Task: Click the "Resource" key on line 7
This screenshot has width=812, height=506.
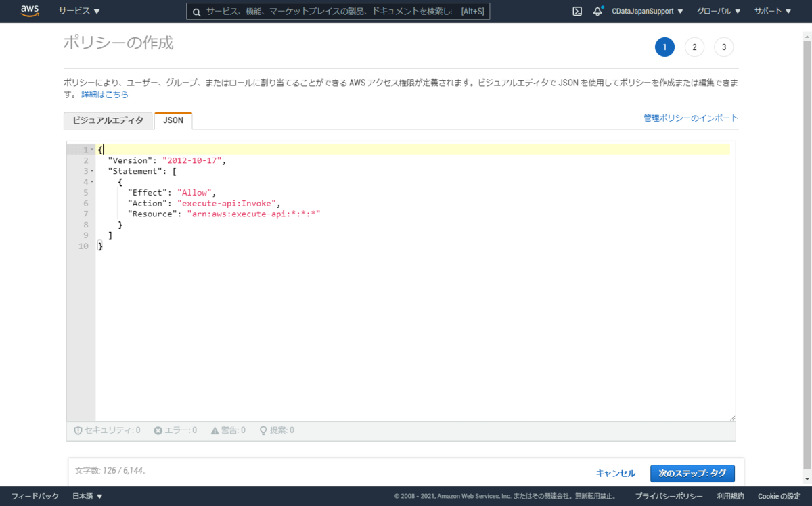Action: (x=153, y=214)
